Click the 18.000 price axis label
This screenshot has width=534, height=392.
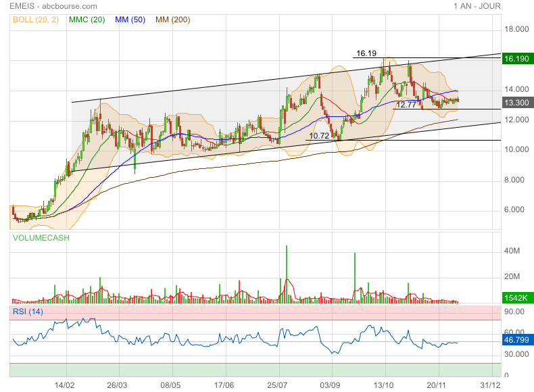pos(516,29)
